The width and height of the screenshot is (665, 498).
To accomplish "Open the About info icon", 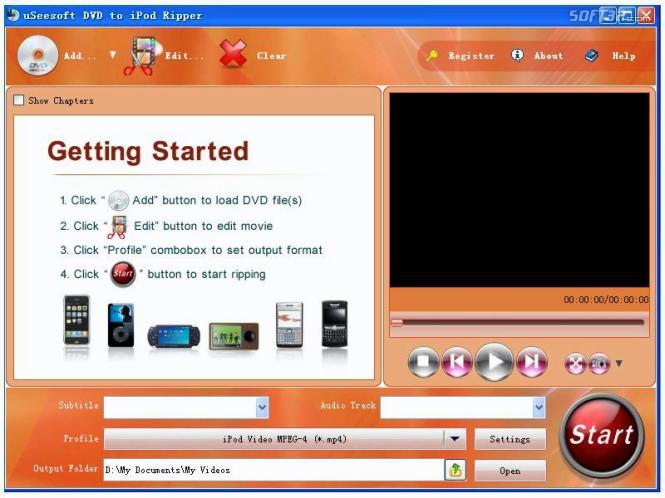I will (517, 55).
